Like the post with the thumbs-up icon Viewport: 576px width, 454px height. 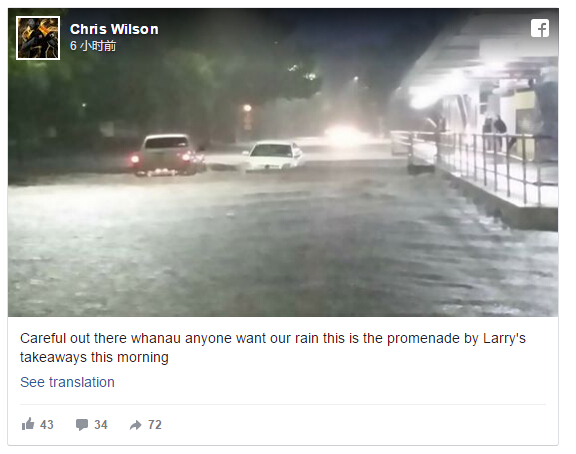[x=28, y=424]
